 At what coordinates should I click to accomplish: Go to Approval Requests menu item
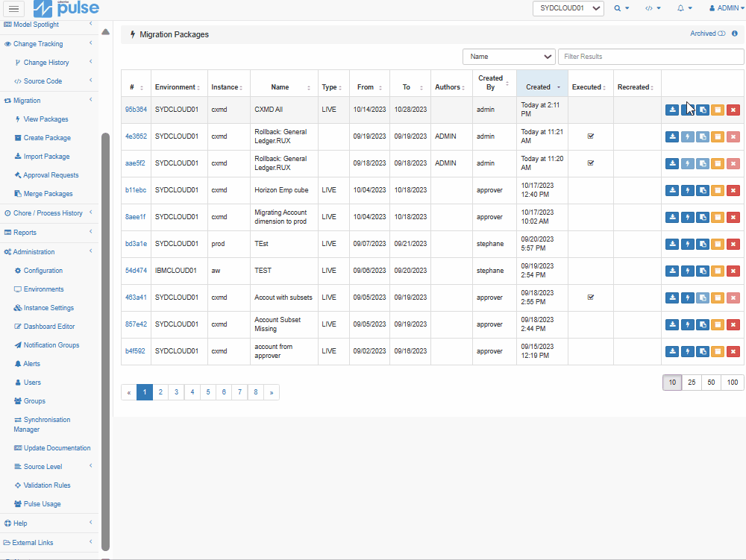coord(51,175)
